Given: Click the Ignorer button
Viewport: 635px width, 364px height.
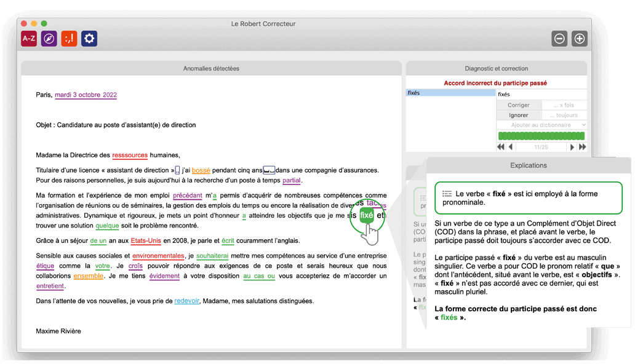Looking at the screenshot, I should coord(519,115).
